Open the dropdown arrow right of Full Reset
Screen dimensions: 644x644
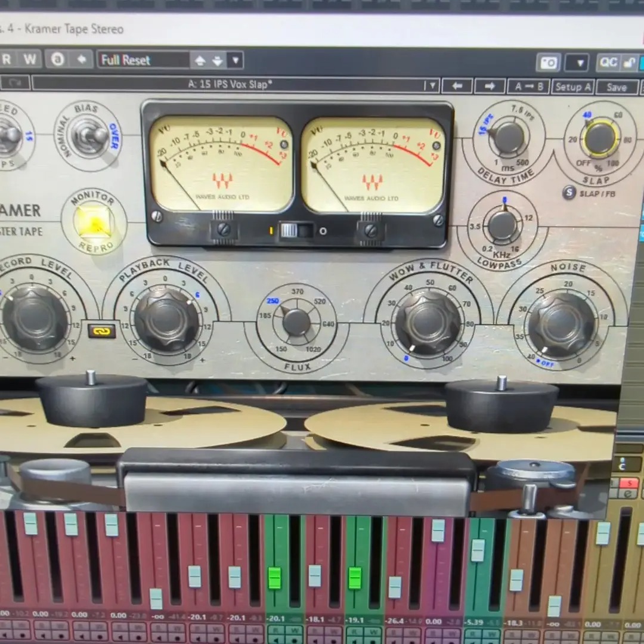click(x=236, y=61)
